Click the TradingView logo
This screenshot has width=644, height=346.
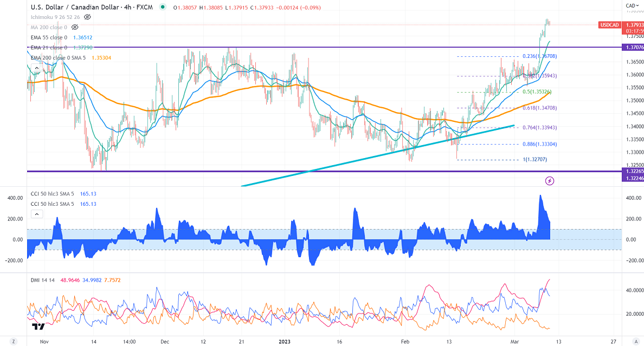(38, 327)
